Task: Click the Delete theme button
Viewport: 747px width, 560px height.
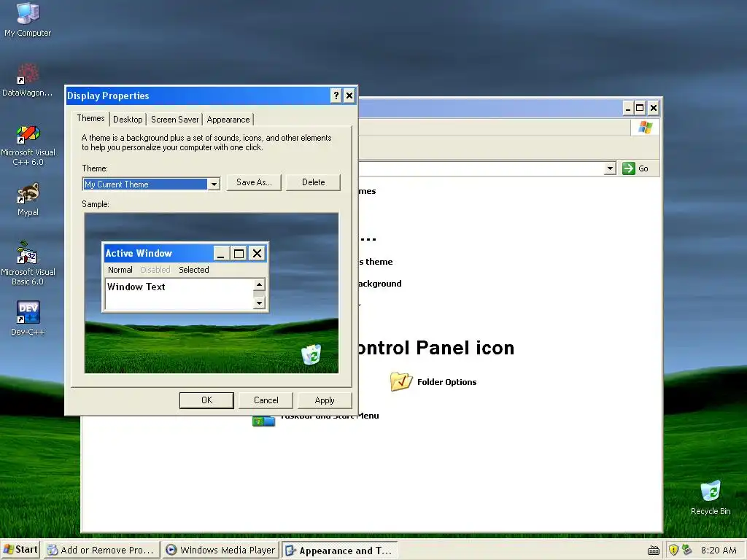Action: coord(314,182)
